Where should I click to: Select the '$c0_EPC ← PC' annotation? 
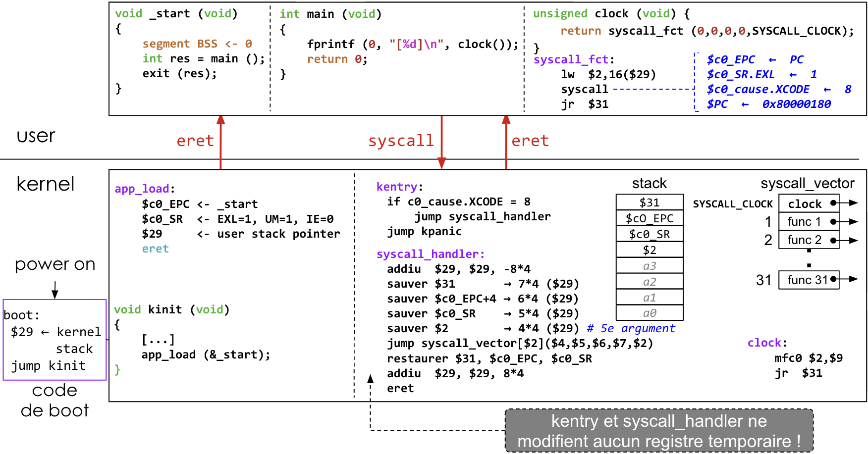click(755, 60)
